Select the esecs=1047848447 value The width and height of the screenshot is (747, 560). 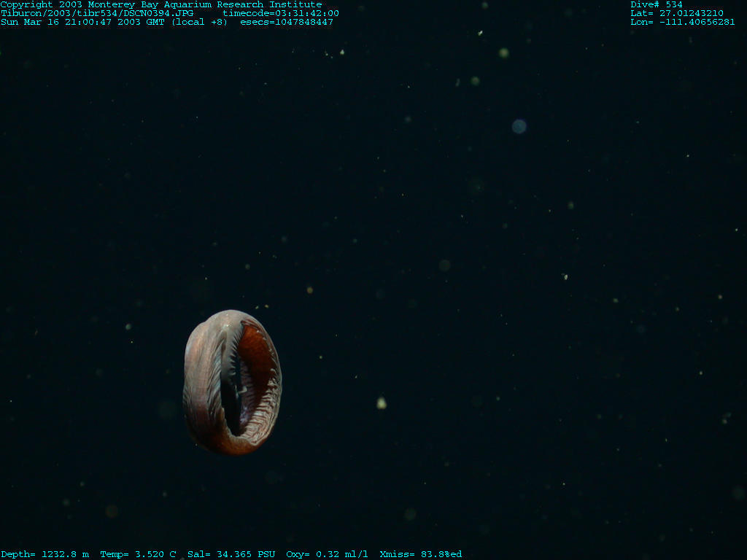[287, 22]
